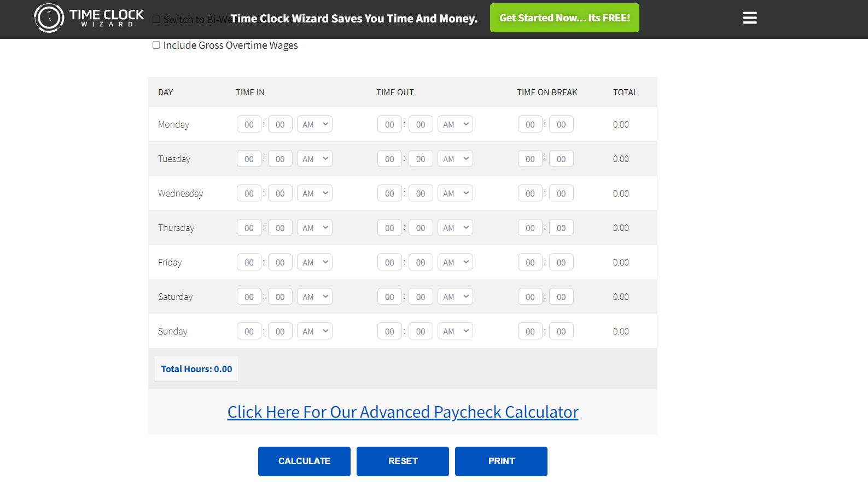Focus Saturday break minutes field
Image resolution: width=868 pixels, height=485 pixels.
point(561,297)
